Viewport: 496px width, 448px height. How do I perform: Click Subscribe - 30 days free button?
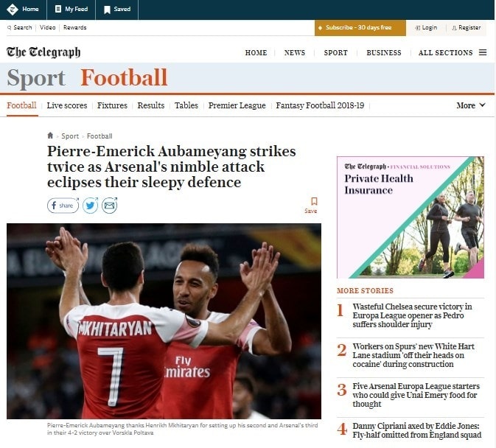coord(360,28)
